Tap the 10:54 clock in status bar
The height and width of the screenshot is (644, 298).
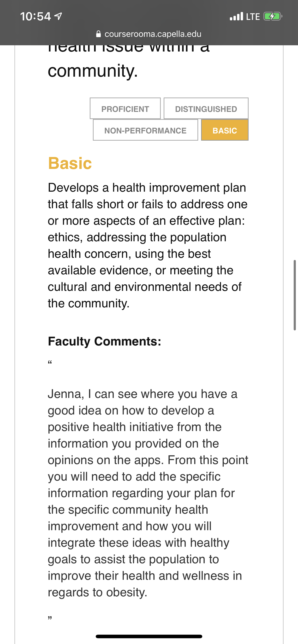35,17
